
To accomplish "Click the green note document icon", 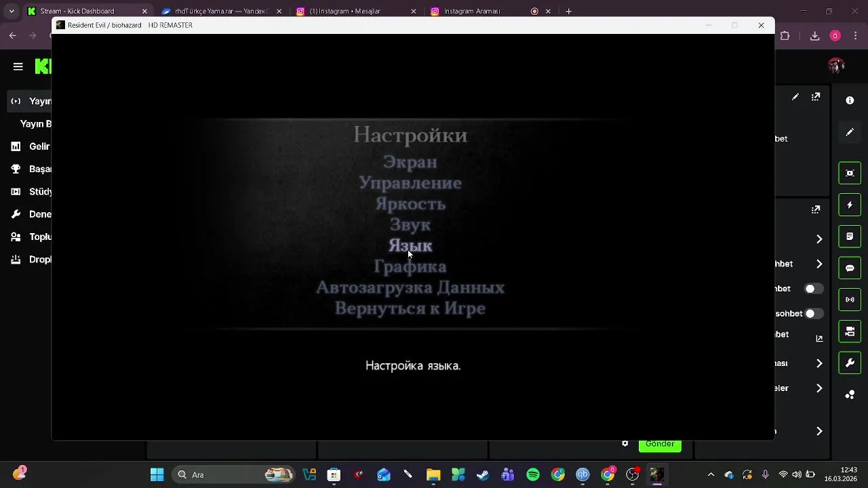I will [850, 237].
